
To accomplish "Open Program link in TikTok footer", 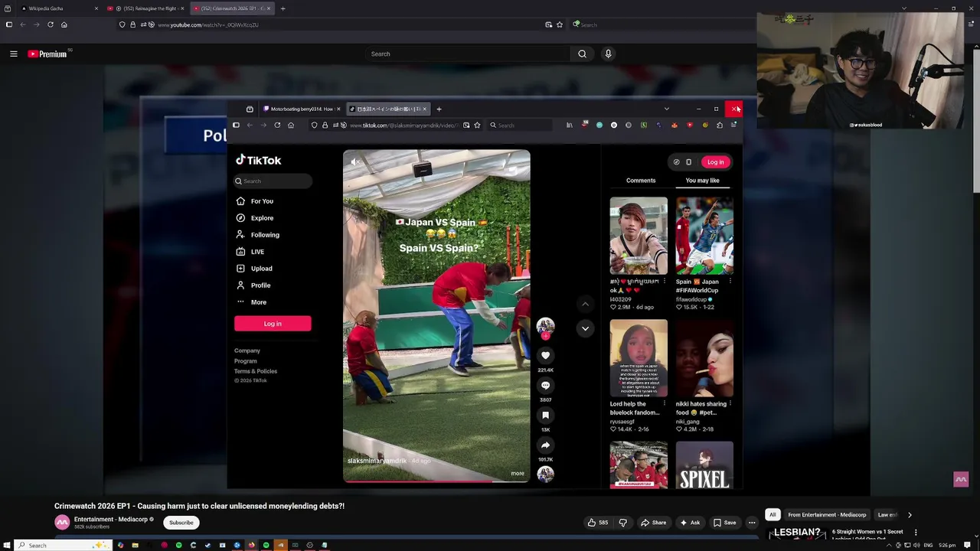I will click(x=246, y=361).
